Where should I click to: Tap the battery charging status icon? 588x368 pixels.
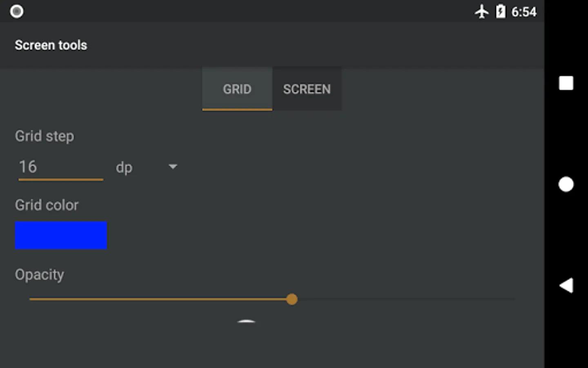point(501,11)
